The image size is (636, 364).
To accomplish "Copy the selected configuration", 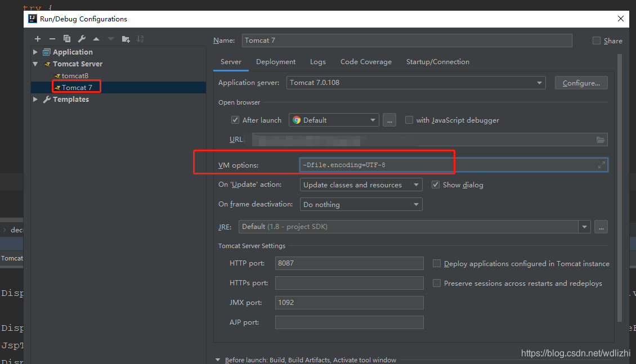I will coord(67,39).
